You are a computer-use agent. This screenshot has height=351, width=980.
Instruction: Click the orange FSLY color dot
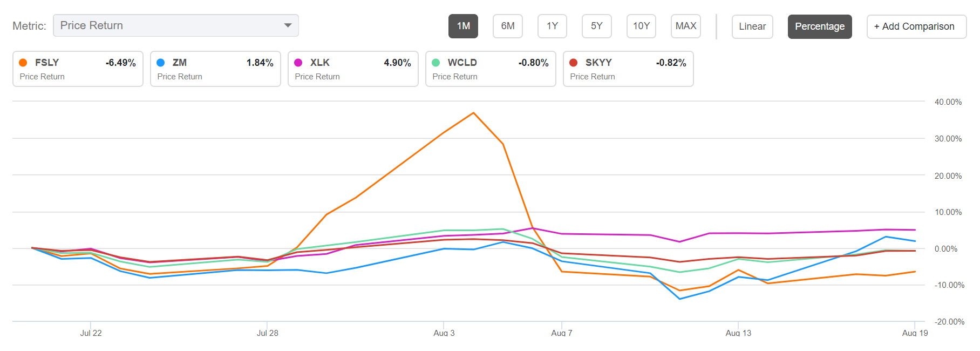23,63
